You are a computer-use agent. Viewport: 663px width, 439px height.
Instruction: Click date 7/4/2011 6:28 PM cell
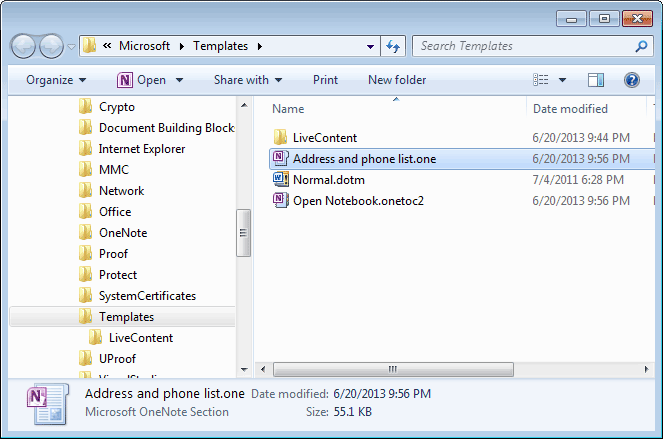(x=578, y=180)
